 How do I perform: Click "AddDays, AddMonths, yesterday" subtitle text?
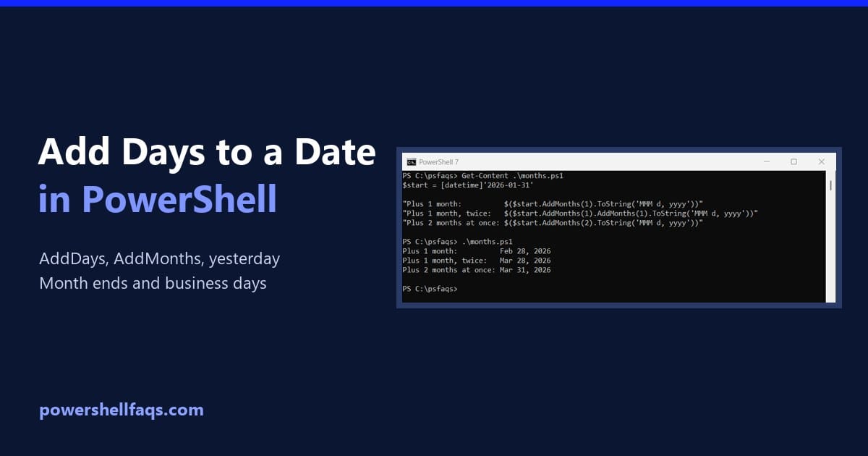[x=160, y=259]
